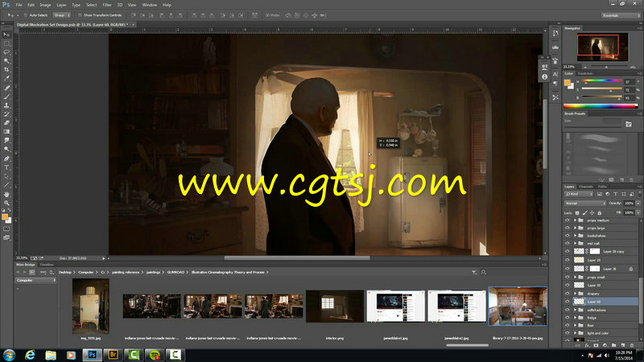Select the Clone Stamp tool

pos(6,105)
